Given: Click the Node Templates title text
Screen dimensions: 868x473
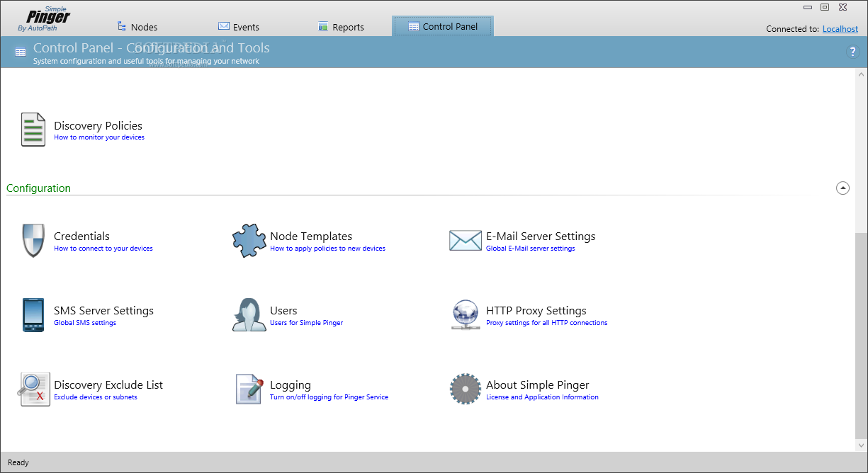Looking at the screenshot, I should 311,236.
